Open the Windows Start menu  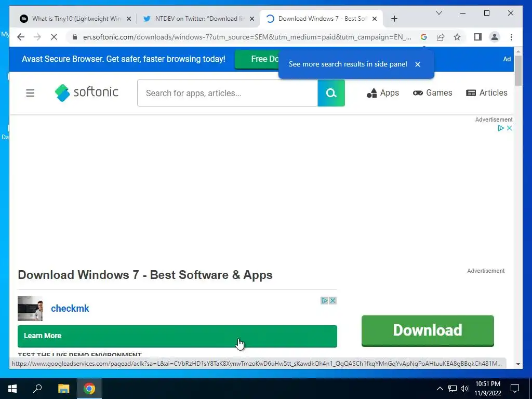click(x=12, y=389)
